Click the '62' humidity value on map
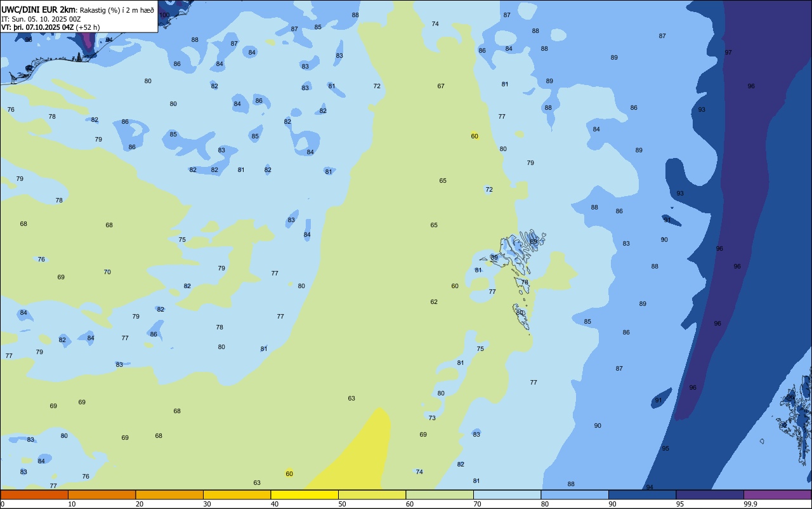Image resolution: width=812 pixels, height=509 pixels. [x=434, y=301]
